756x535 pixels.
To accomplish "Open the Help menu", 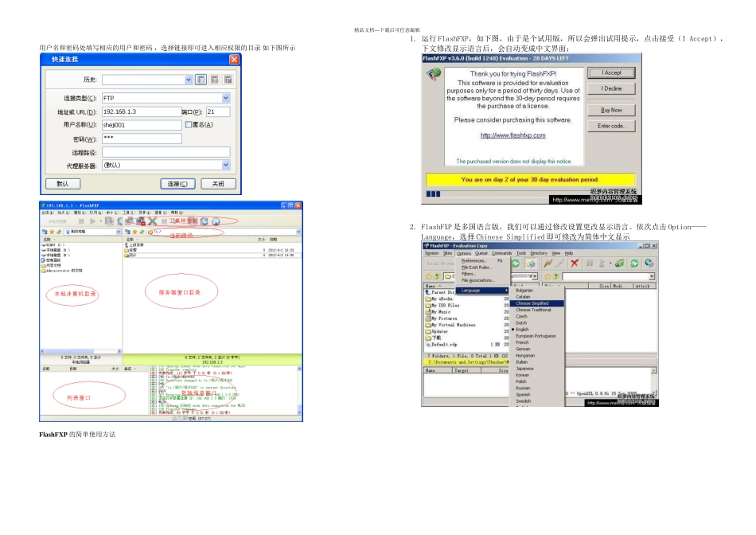I will click(x=568, y=253).
